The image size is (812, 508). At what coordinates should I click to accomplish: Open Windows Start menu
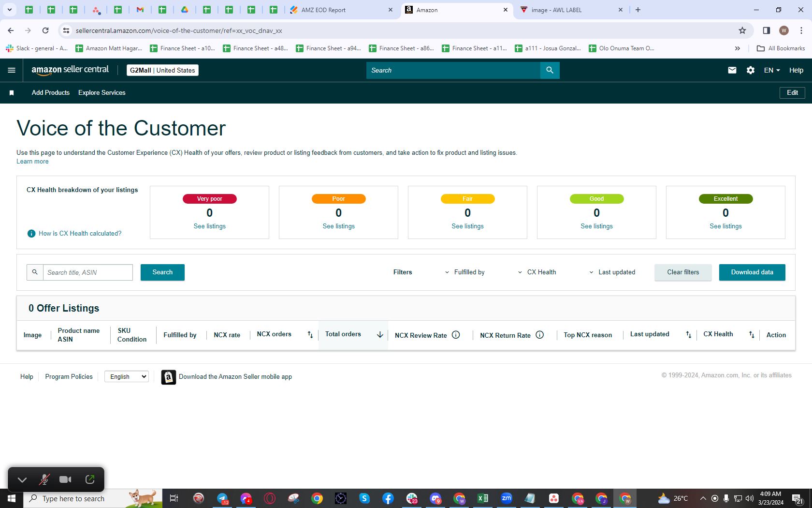[12, 498]
